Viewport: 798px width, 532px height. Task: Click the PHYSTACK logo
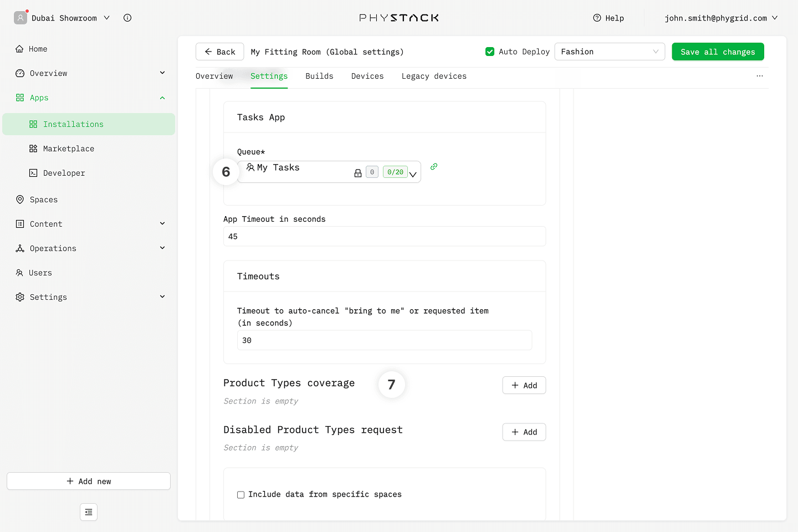point(399,18)
